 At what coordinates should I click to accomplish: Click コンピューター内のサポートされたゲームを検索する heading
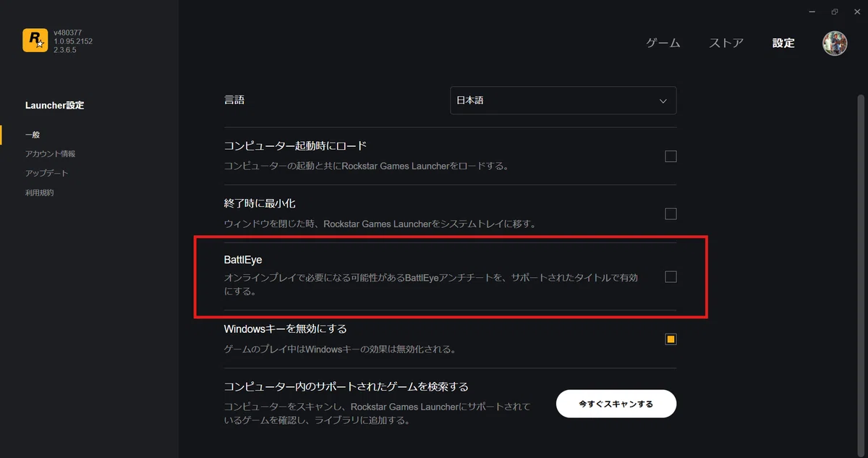(346, 386)
